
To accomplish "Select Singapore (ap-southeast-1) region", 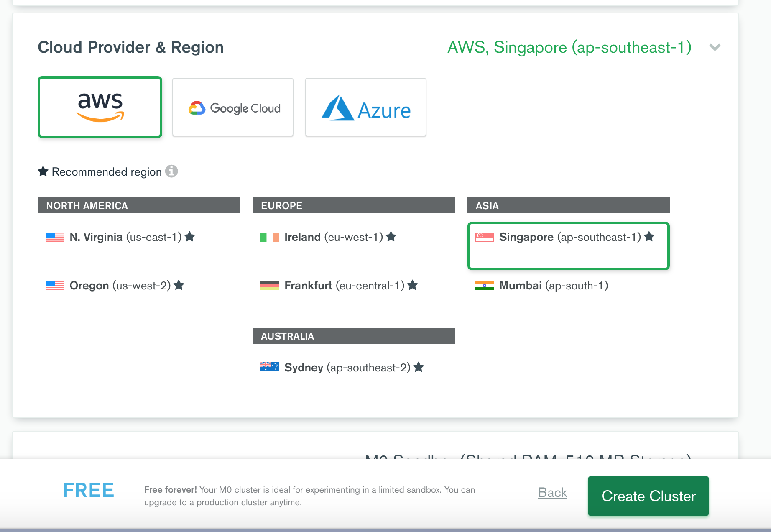I will [569, 246].
